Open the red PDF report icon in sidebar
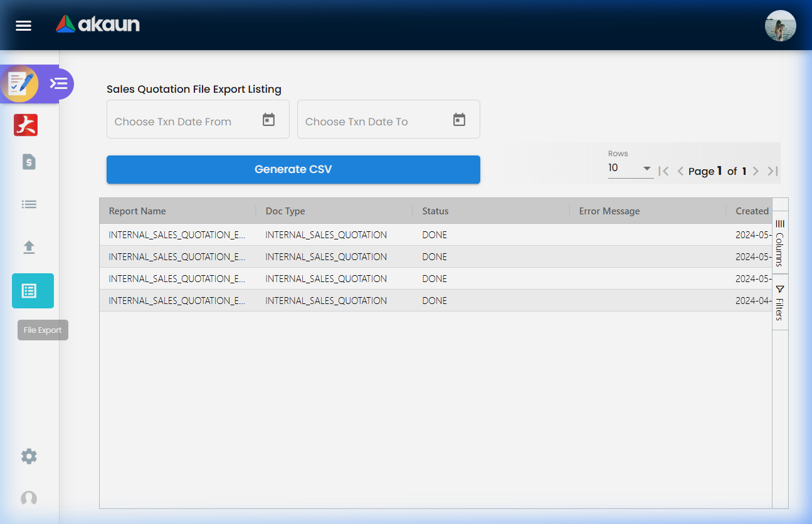 [x=26, y=125]
